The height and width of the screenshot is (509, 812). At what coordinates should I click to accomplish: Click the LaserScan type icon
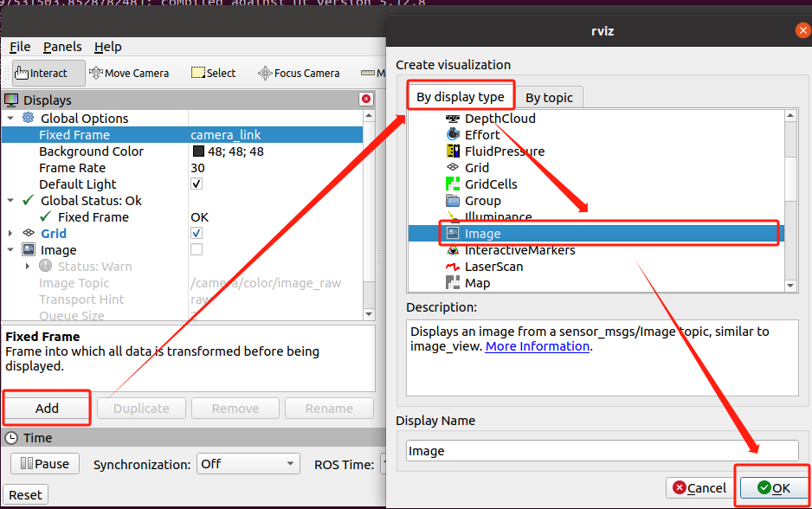[x=453, y=267]
